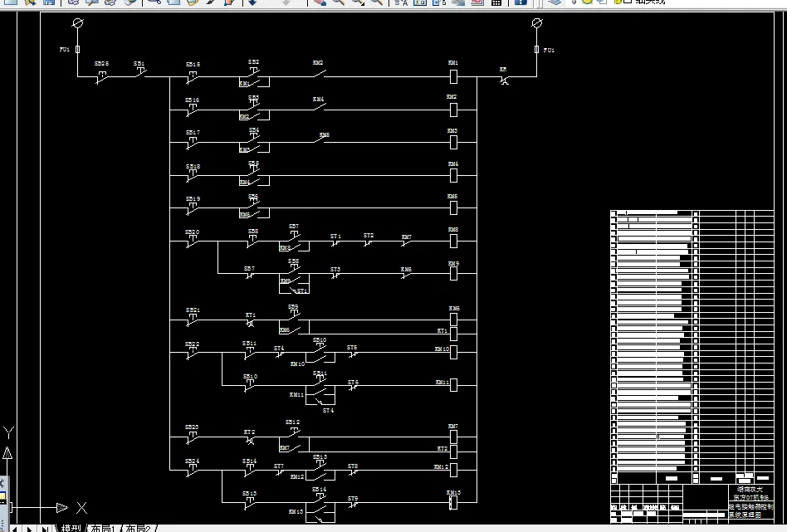Click the next-tab arrow beside layout tabs

(30, 529)
